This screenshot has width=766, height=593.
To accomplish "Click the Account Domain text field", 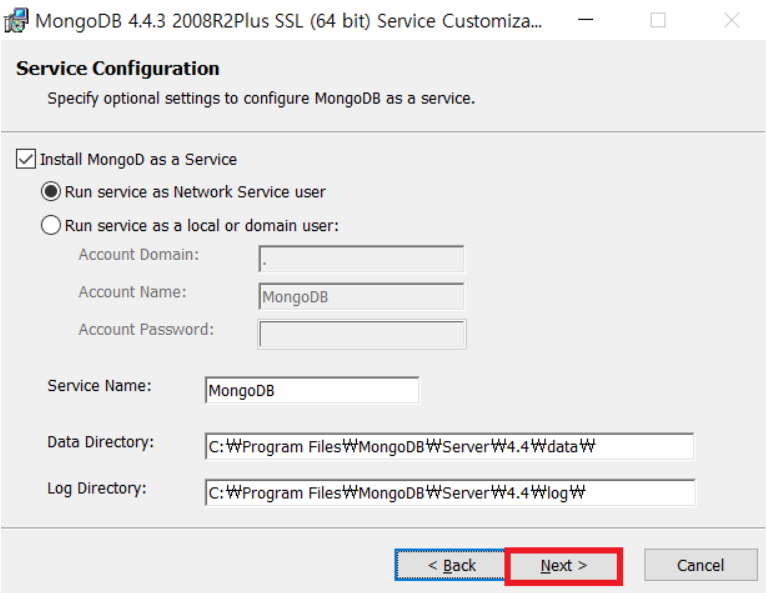I will click(362, 259).
